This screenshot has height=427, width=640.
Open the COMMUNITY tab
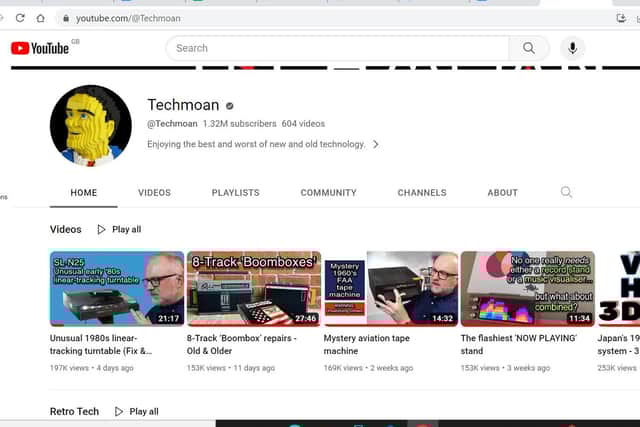329,193
